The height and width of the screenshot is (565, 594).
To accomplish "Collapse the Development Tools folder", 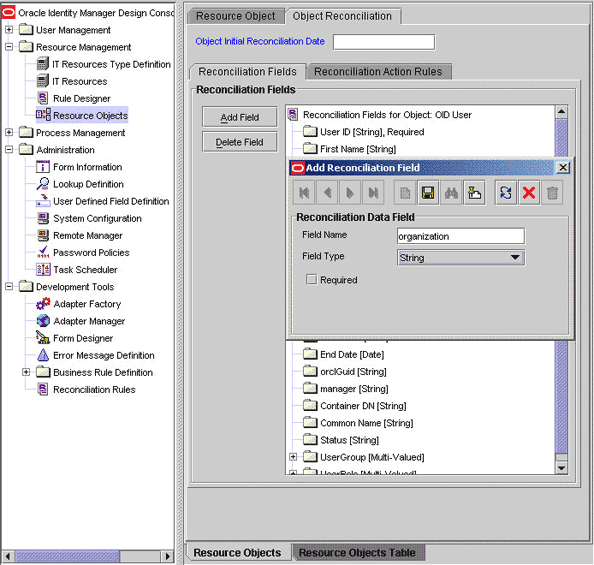I will click(x=9, y=286).
